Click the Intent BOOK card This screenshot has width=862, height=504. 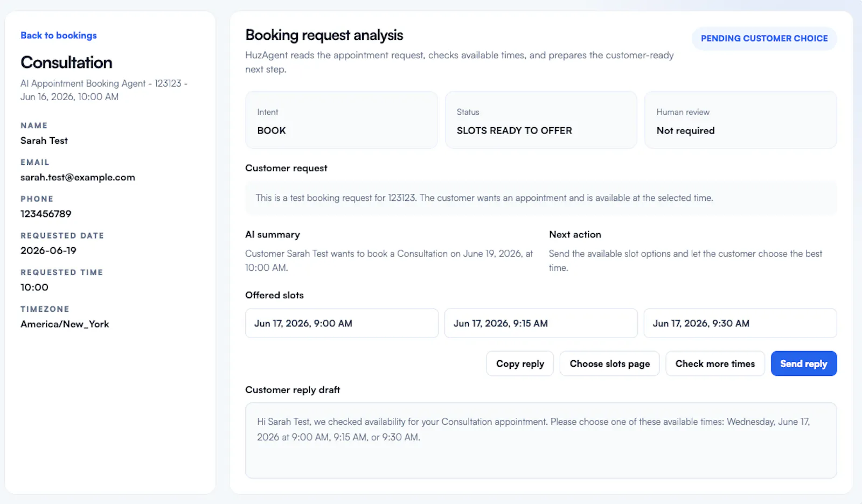click(342, 120)
